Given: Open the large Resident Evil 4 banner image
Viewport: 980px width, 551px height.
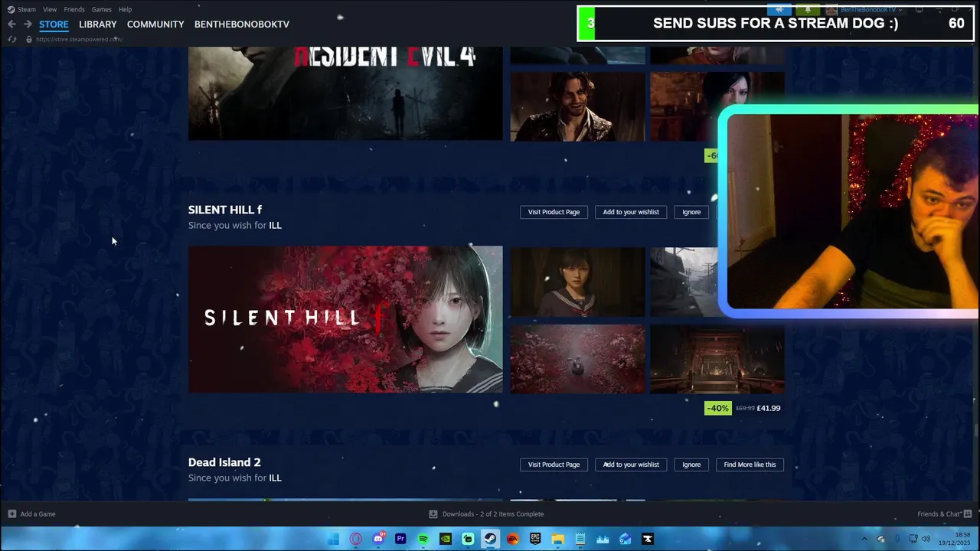Looking at the screenshot, I should click(345, 93).
